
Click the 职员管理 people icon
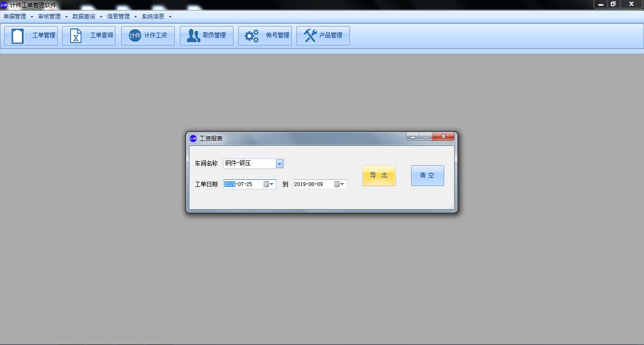click(x=193, y=36)
